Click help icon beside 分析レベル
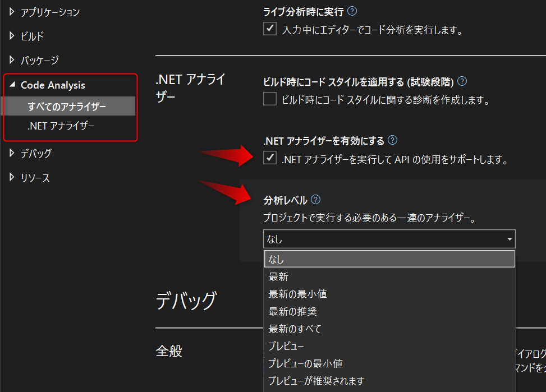Screen dimensions: 546x392 [315, 200]
